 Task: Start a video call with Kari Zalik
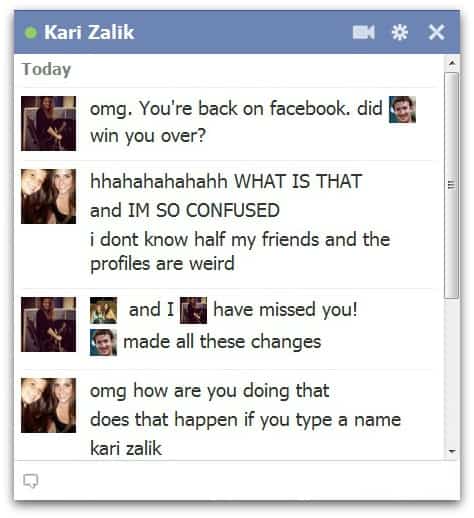[x=363, y=32]
